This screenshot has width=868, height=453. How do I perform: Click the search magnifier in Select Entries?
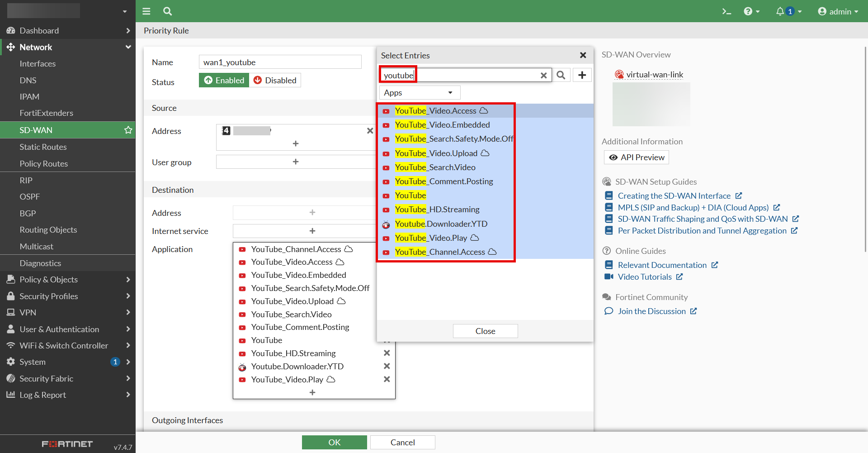coord(561,75)
